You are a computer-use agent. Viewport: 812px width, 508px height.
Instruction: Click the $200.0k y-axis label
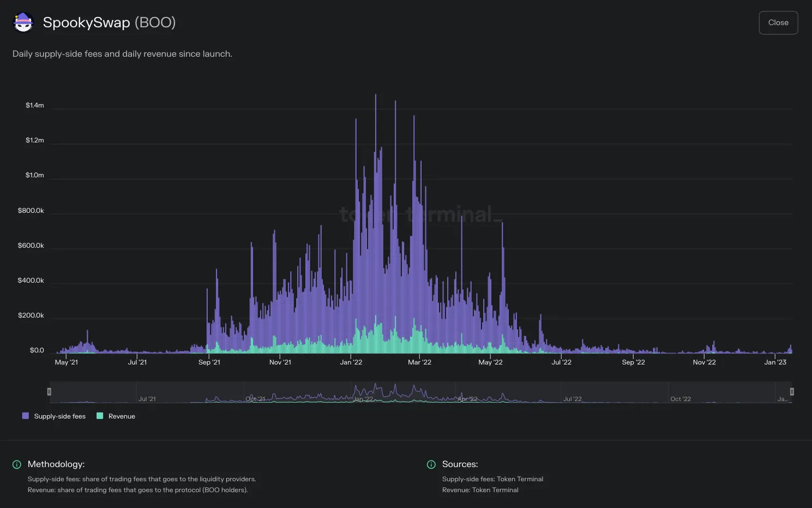pos(31,315)
